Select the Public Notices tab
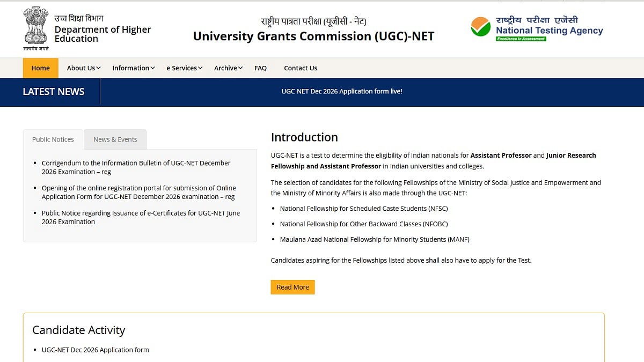Screen dimensions: 644x362 53,139
